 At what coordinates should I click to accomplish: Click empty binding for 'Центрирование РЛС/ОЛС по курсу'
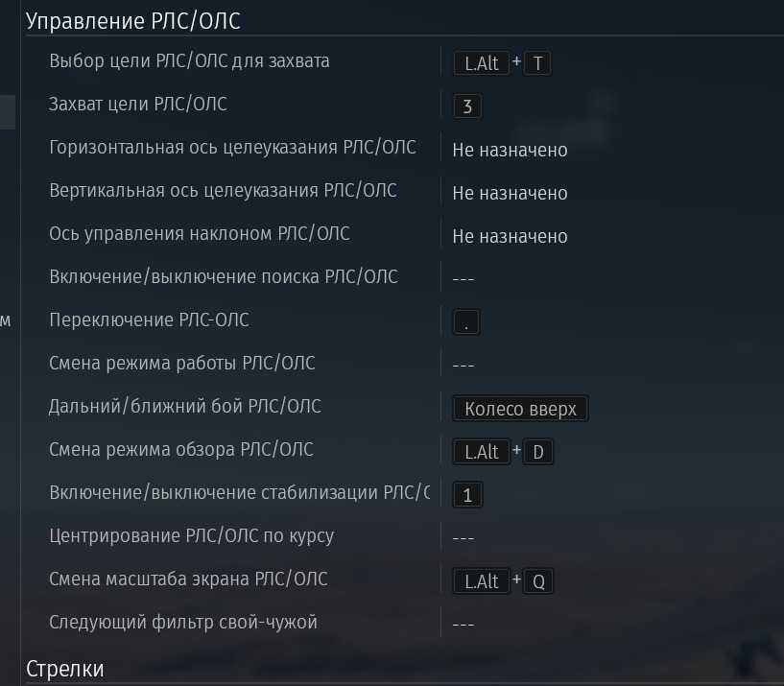[x=463, y=537]
